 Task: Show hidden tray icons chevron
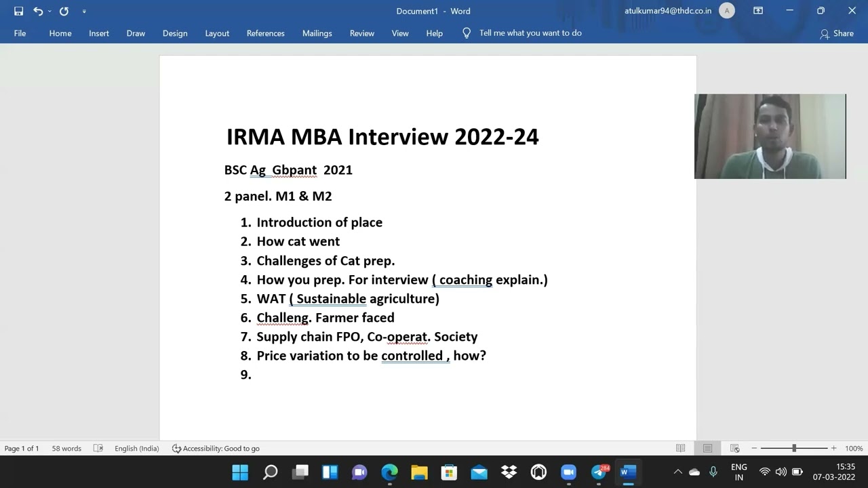point(677,472)
